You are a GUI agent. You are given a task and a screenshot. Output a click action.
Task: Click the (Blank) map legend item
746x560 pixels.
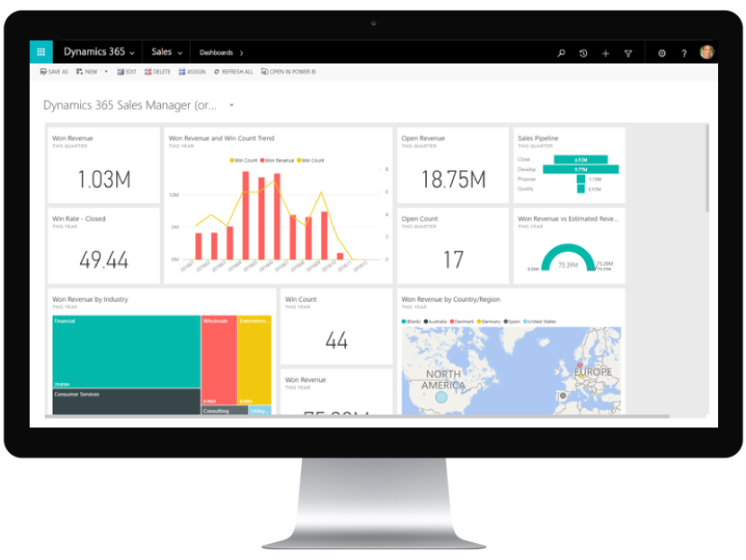tap(412, 322)
